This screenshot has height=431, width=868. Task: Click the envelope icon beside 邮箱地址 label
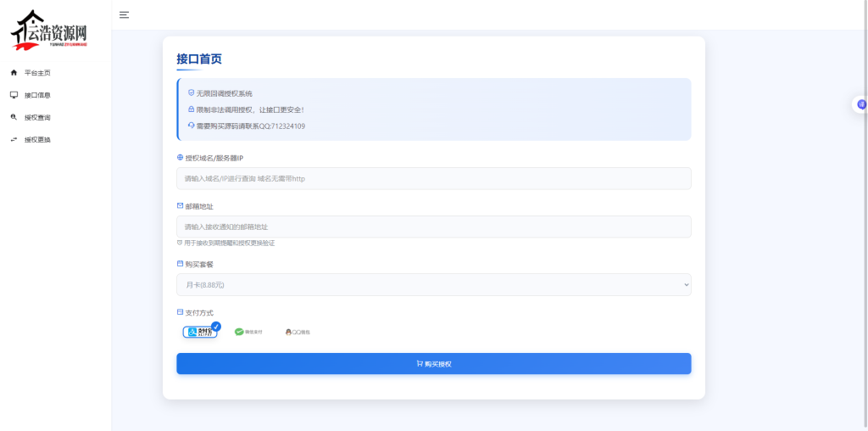pos(180,206)
